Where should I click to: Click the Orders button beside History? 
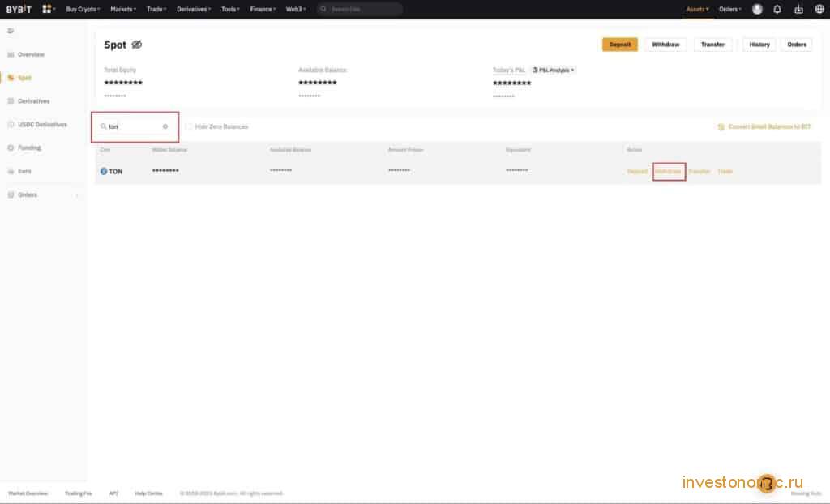(x=797, y=45)
